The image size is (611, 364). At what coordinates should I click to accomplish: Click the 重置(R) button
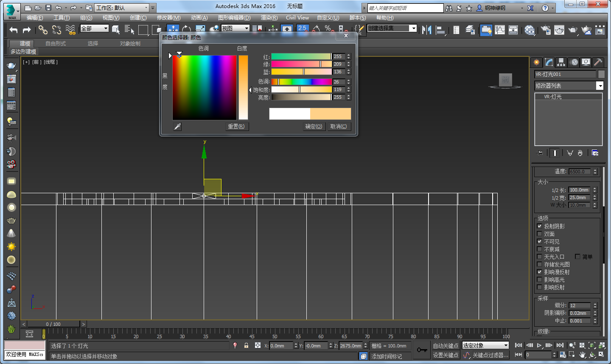coord(236,126)
